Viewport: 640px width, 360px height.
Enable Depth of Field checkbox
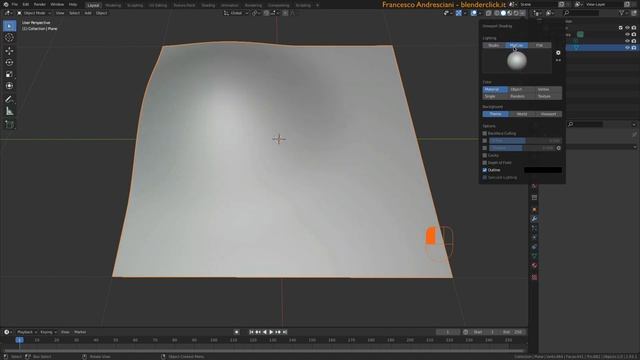tap(485, 163)
